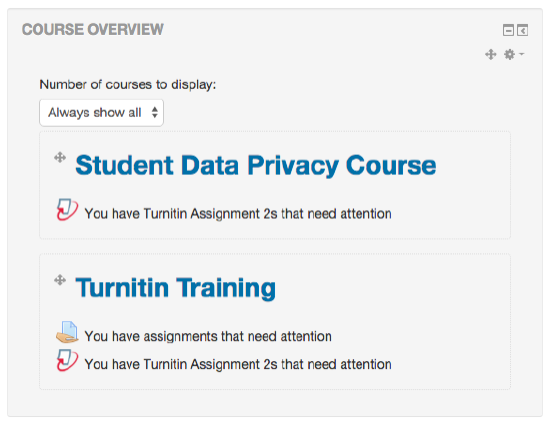
Task: Expand the small caret beside the gear
Action: point(522,54)
